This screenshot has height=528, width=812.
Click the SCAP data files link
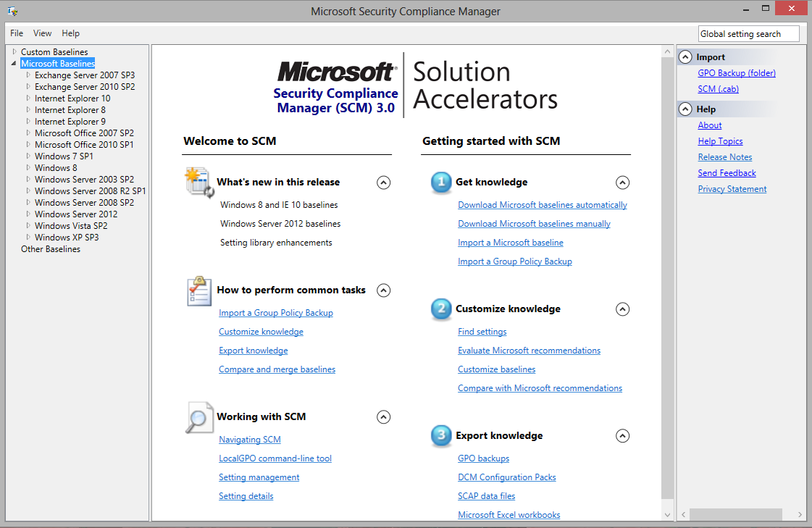pyautogui.click(x=486, y=495)
